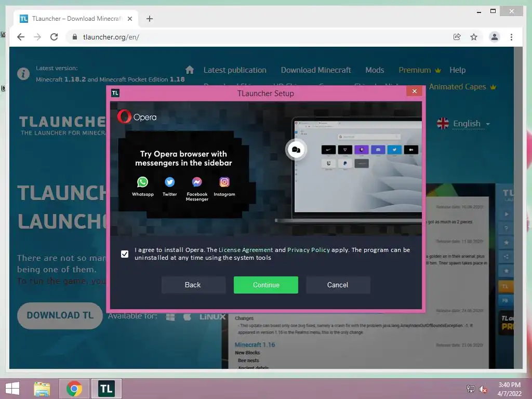Click the Windows platform icon beside Available for
This screenshot has width=532, height=399.
point(170,316)
